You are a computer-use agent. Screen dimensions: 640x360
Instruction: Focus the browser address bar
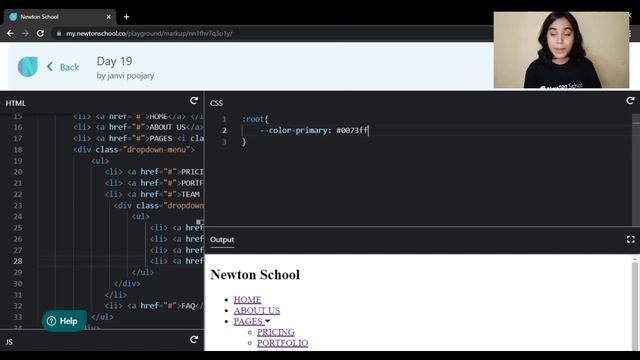[x=269, y=33]
